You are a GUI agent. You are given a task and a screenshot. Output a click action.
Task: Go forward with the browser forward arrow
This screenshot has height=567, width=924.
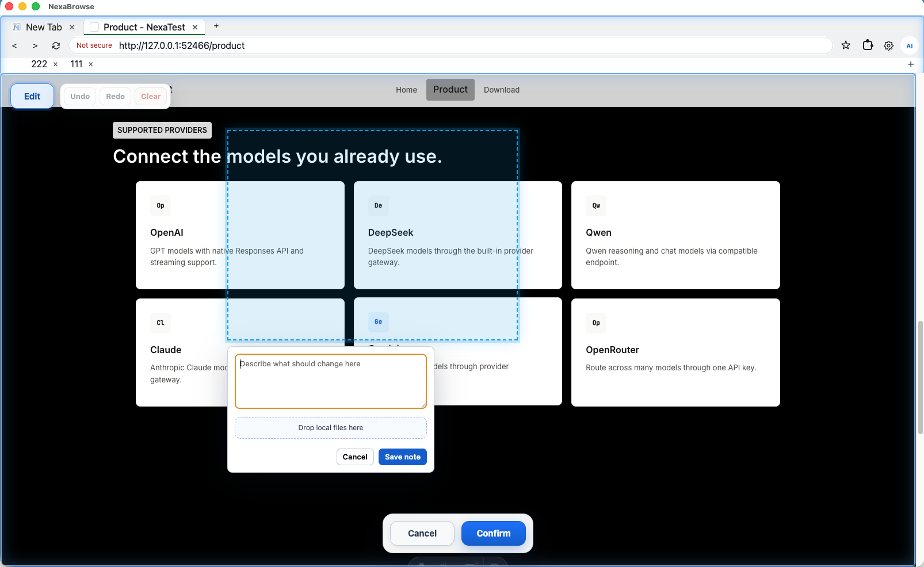[x=35, y=45]
